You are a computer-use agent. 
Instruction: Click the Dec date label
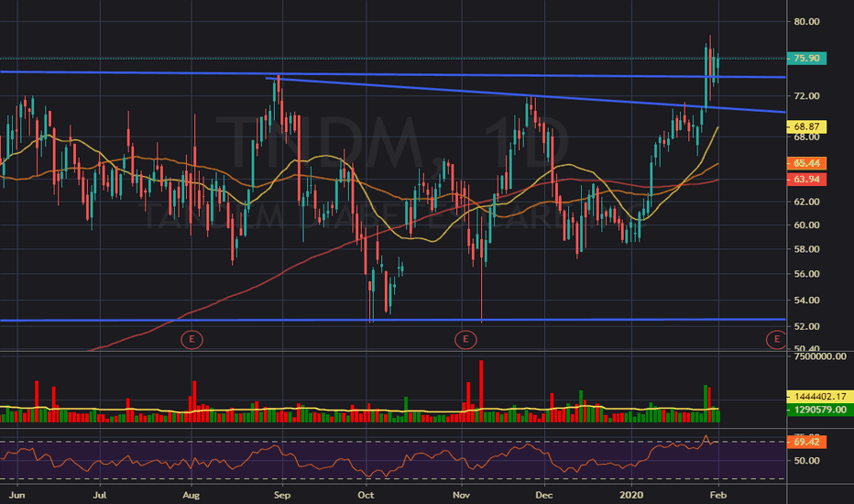pyautogui.click(x=544, y=495)
